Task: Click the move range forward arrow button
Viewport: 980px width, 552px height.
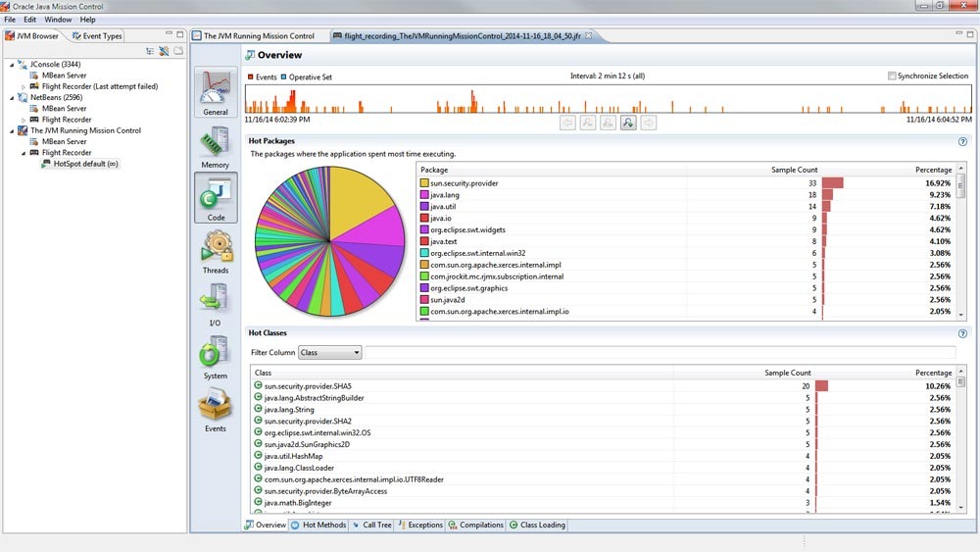Action: tap(649, 124)
